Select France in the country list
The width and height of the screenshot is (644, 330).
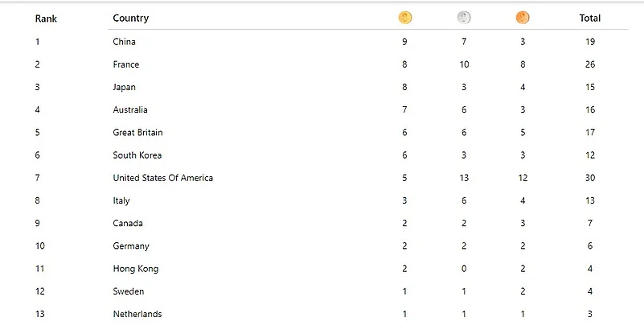coord(126,64)
